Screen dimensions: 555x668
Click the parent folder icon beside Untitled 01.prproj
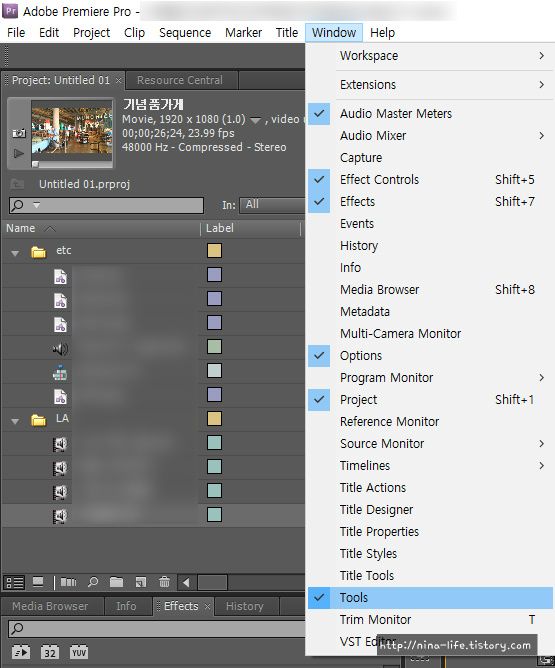coord(17,184)
